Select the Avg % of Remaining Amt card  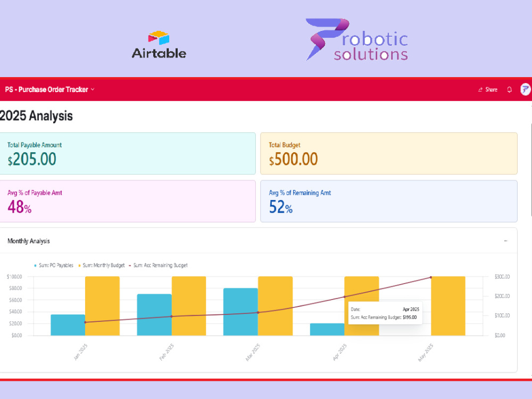[x=389, y=201]
